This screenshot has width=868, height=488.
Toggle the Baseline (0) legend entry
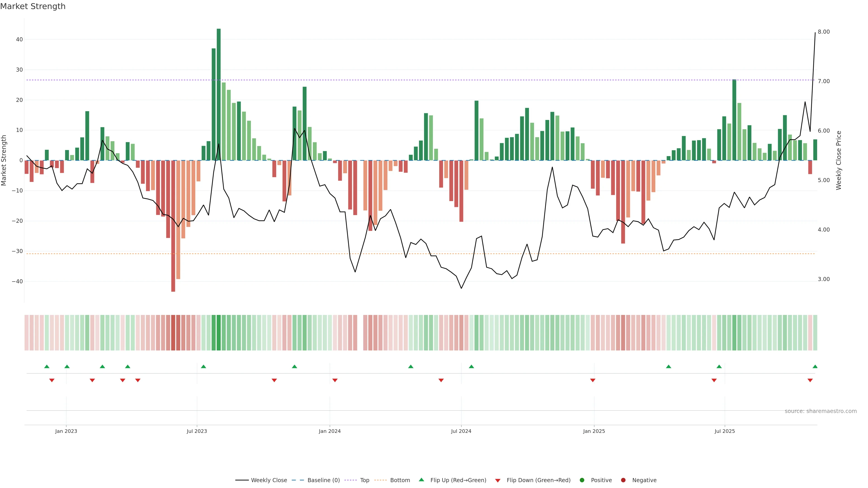323,480
